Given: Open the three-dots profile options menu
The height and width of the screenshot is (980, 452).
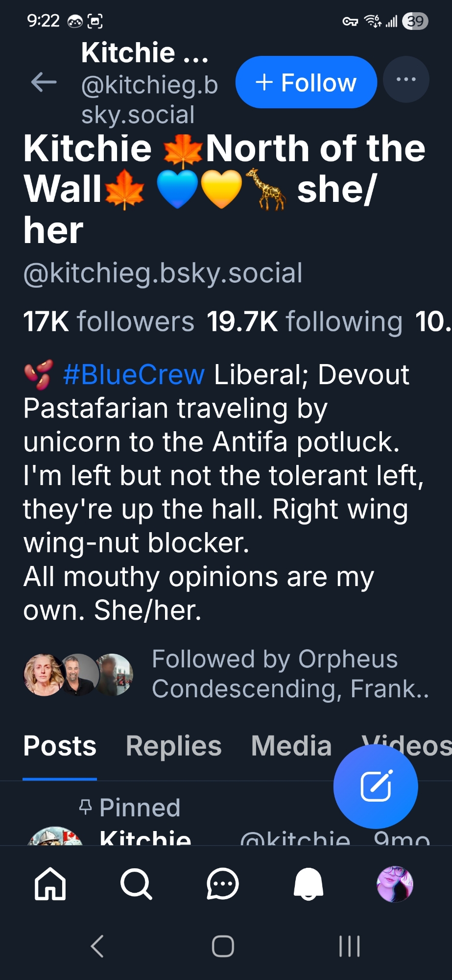Looking at the screenshot, I should 405,80.
